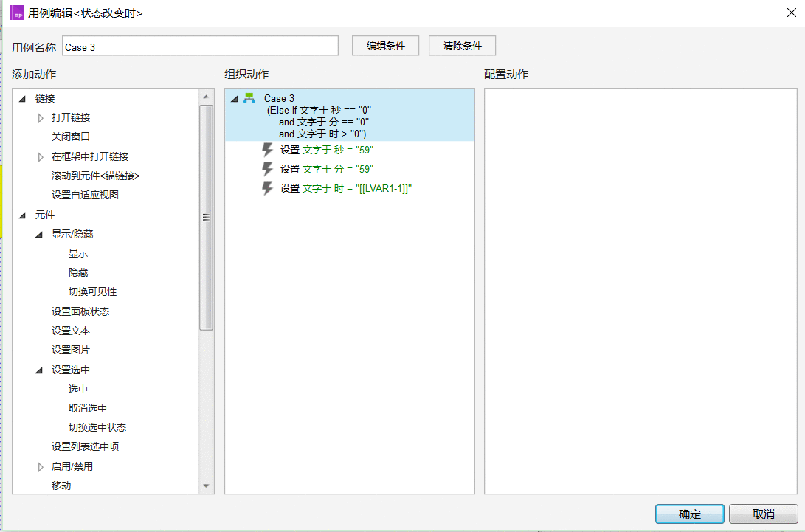Cancel the dialog with 取消
805x532 pixels.
[x=764, y=514]
